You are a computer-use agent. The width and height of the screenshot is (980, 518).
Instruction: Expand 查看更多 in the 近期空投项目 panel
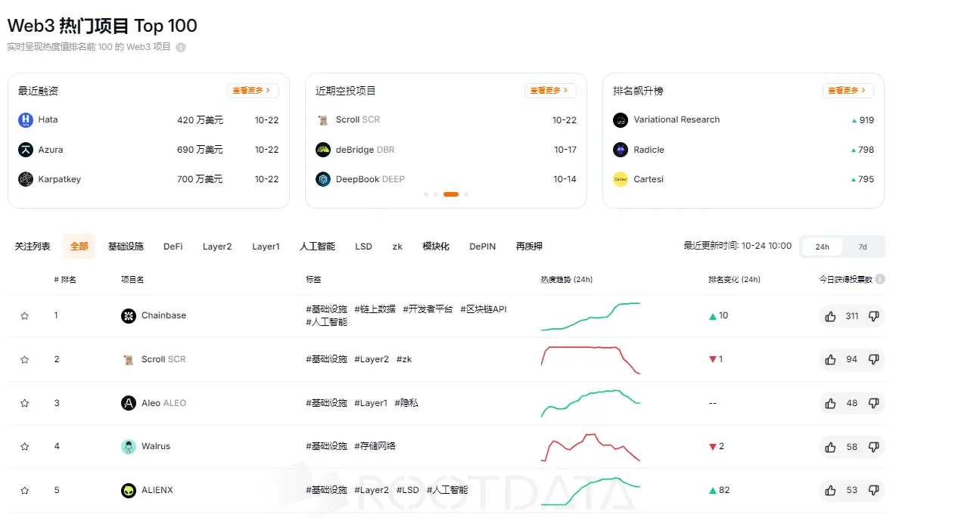click(x=550, y=89)
